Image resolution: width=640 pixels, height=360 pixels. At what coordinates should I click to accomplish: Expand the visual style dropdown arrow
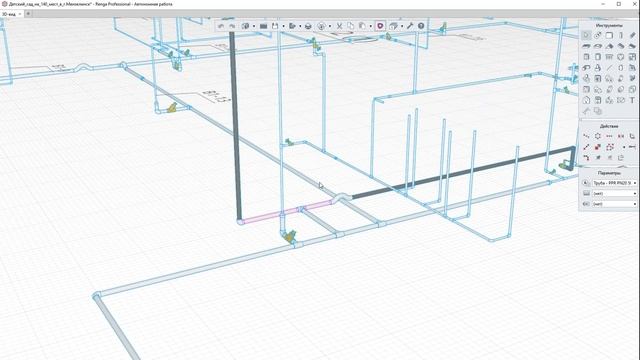click(330, 26)
